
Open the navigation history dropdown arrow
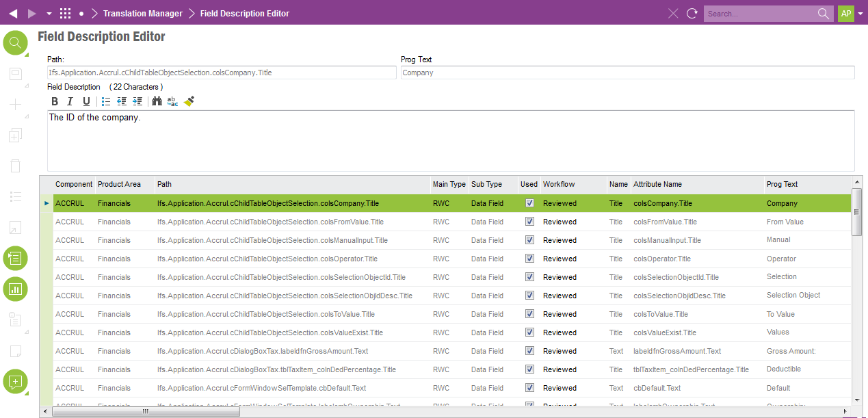49,14
